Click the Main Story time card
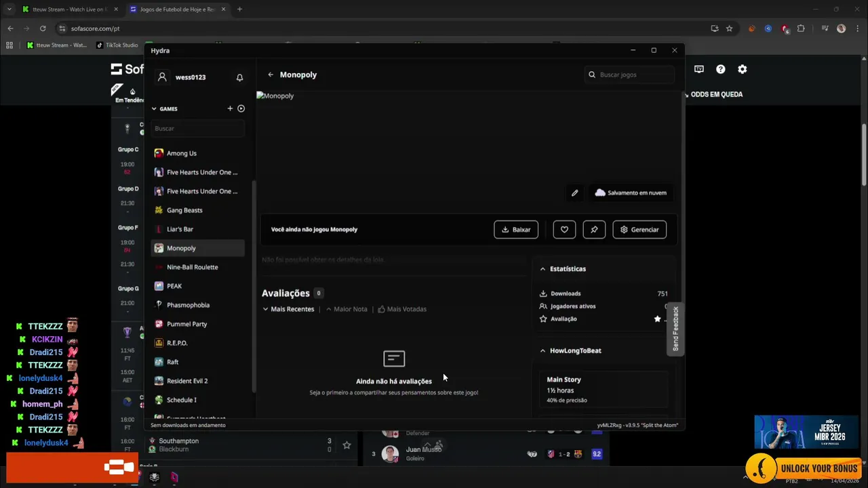 coord(604,389)
